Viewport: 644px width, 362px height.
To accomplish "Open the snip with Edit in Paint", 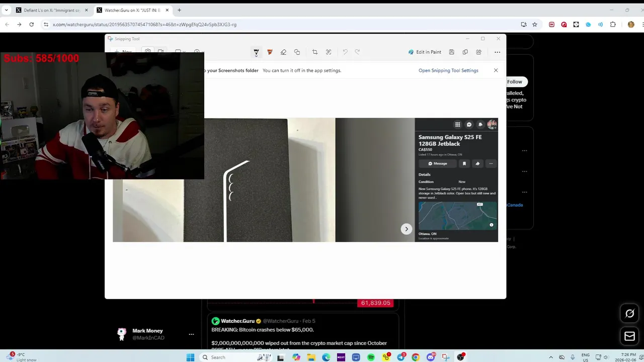I will (425, 52).
